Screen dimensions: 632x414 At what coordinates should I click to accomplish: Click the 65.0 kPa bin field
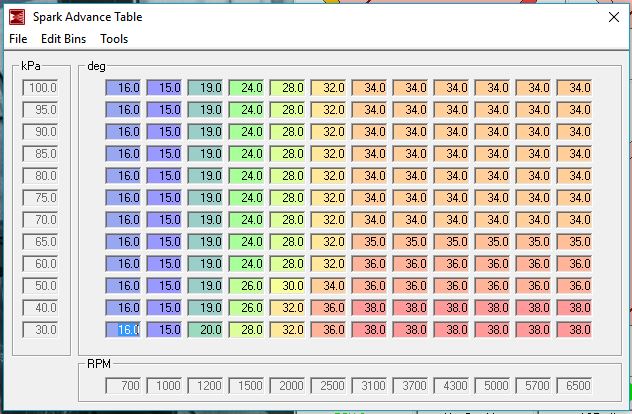(x=40, y=241)
